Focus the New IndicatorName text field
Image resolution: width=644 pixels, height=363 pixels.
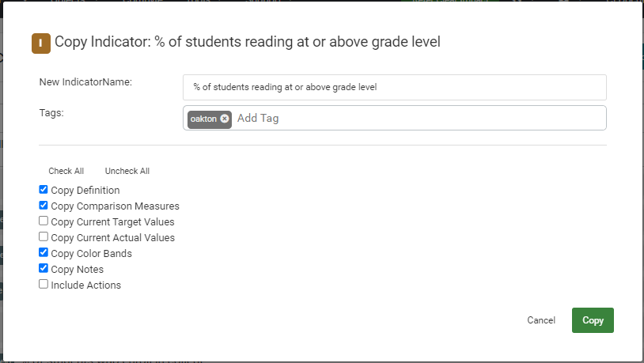coord(394,87)
